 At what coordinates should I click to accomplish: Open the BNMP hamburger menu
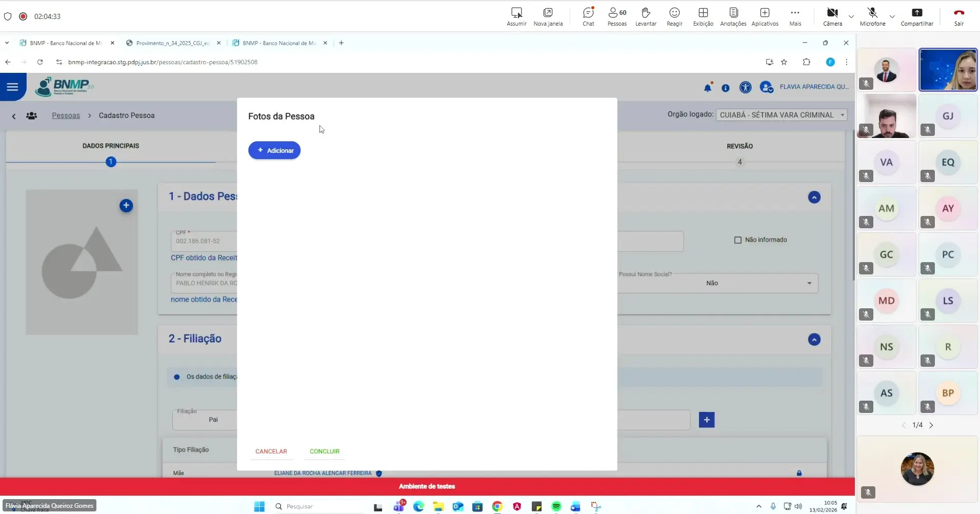coord(12,87)
